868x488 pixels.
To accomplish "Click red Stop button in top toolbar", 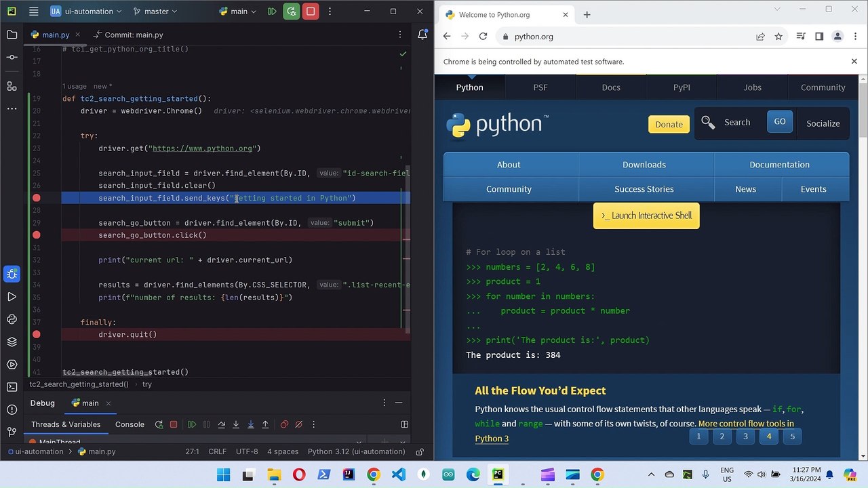I will (x=311, y=12).
